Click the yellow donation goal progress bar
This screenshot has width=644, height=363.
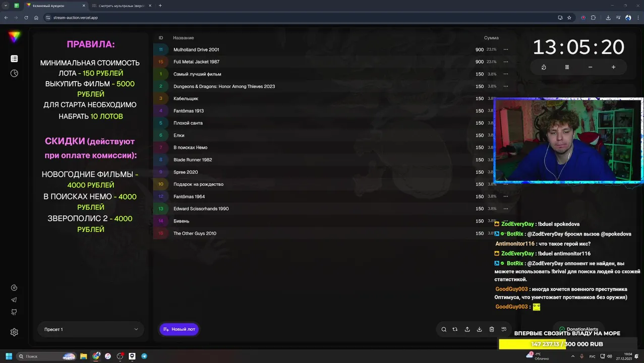[532, 344]
